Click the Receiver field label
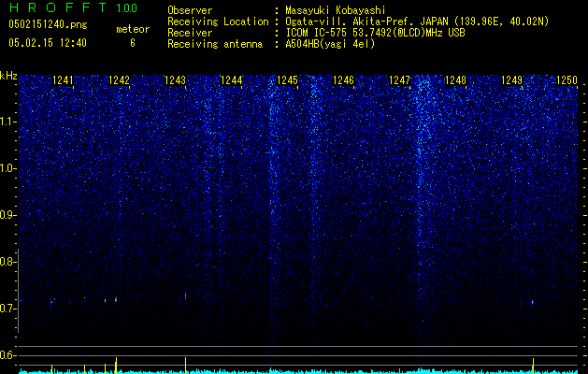588x374 pixels. point(190,33)
